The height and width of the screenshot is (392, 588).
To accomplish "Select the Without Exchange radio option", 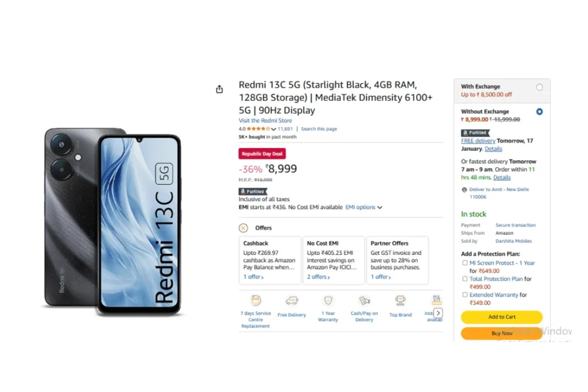I will (539, 112).
